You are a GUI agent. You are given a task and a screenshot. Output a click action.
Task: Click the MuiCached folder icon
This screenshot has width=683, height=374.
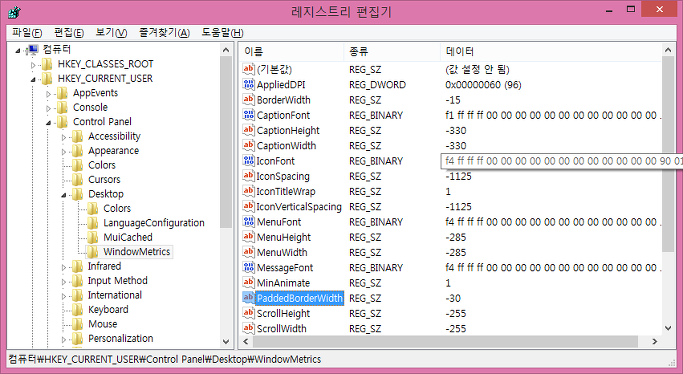[92, 237]
